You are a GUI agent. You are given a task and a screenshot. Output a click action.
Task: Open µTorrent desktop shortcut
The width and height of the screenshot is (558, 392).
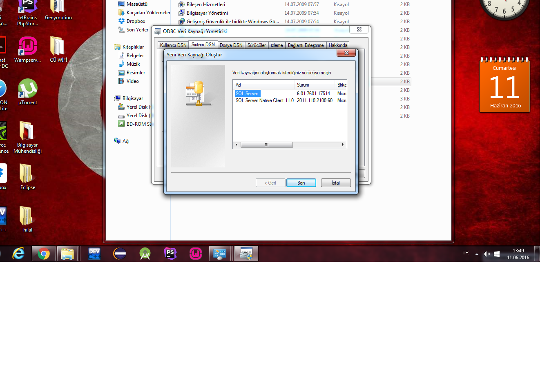point(27,92)
